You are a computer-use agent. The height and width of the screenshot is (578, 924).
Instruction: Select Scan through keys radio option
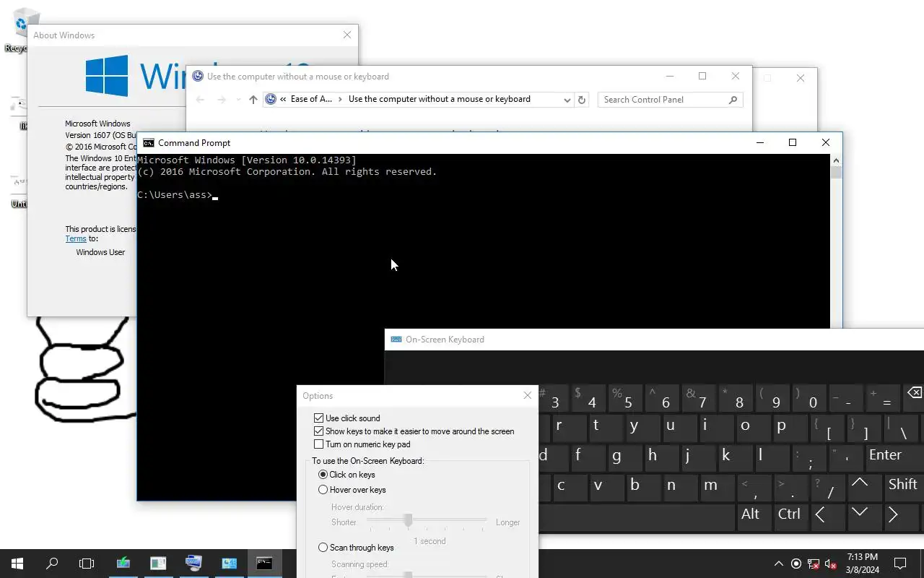pyautogui.click(x=323, y=548)
